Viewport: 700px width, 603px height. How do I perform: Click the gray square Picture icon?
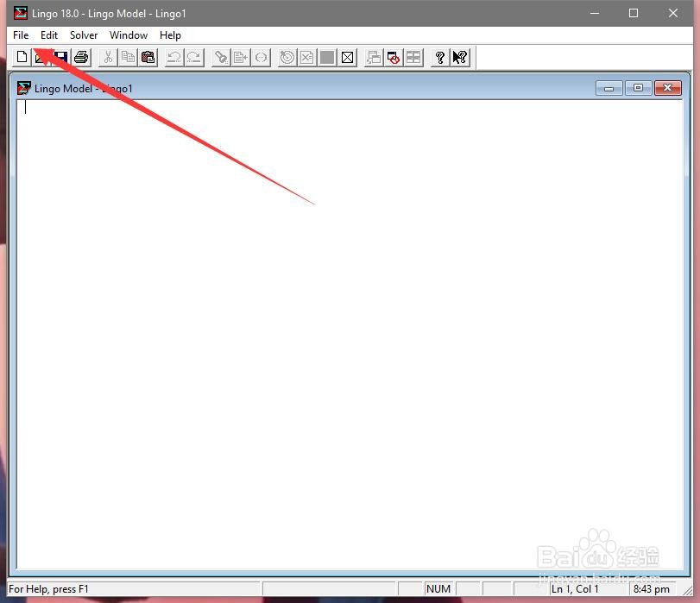click(327, 57)
